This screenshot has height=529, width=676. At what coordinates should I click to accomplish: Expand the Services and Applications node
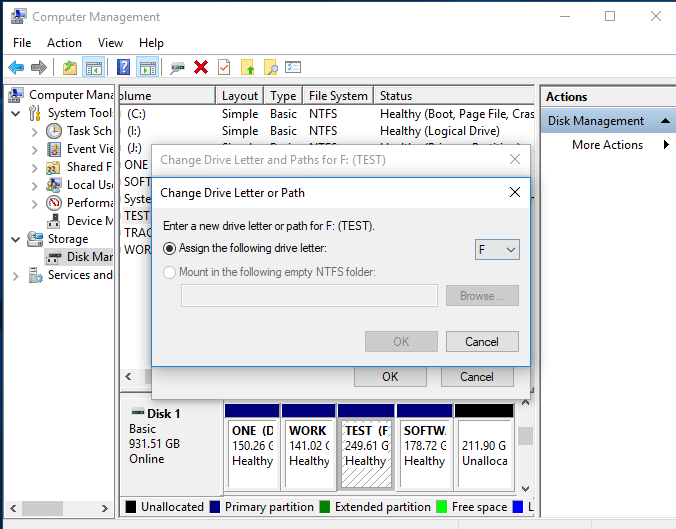(x=16, y=275)
